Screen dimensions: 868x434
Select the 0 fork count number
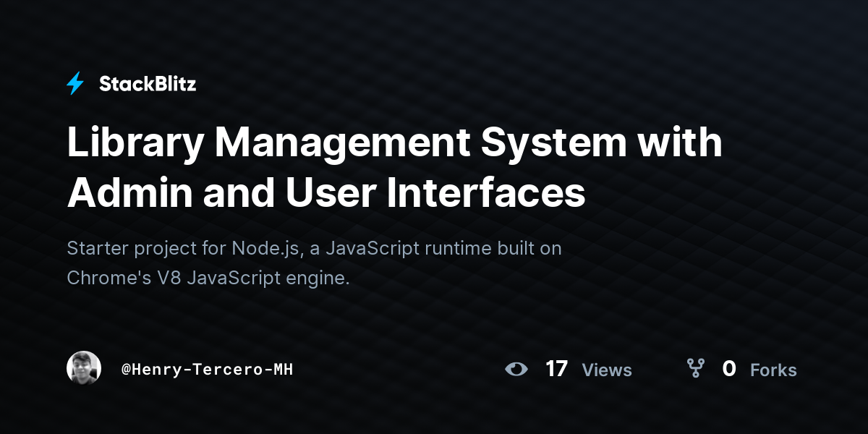pyautogui.click(x=729, y=369)
